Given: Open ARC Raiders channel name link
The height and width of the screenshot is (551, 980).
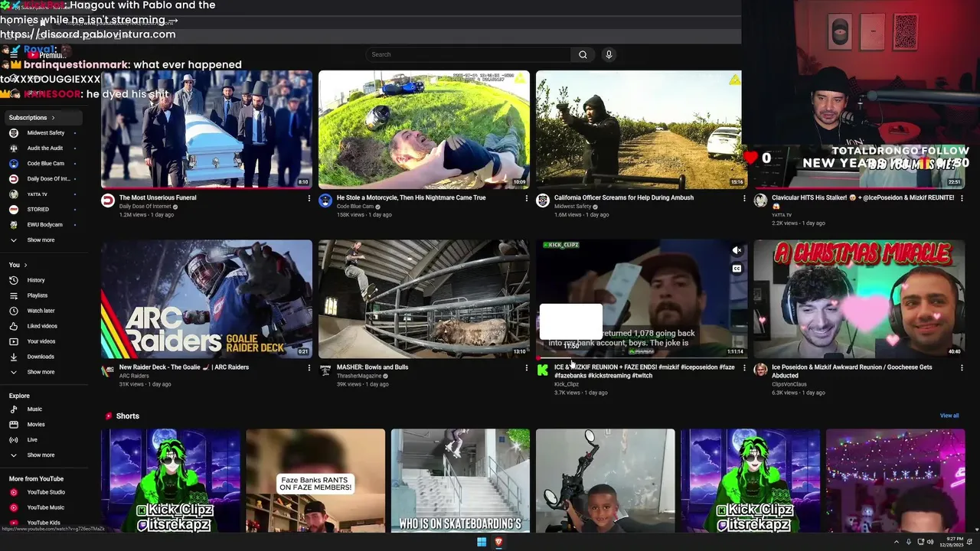Looking at the screenshot, I should point(134,376).
